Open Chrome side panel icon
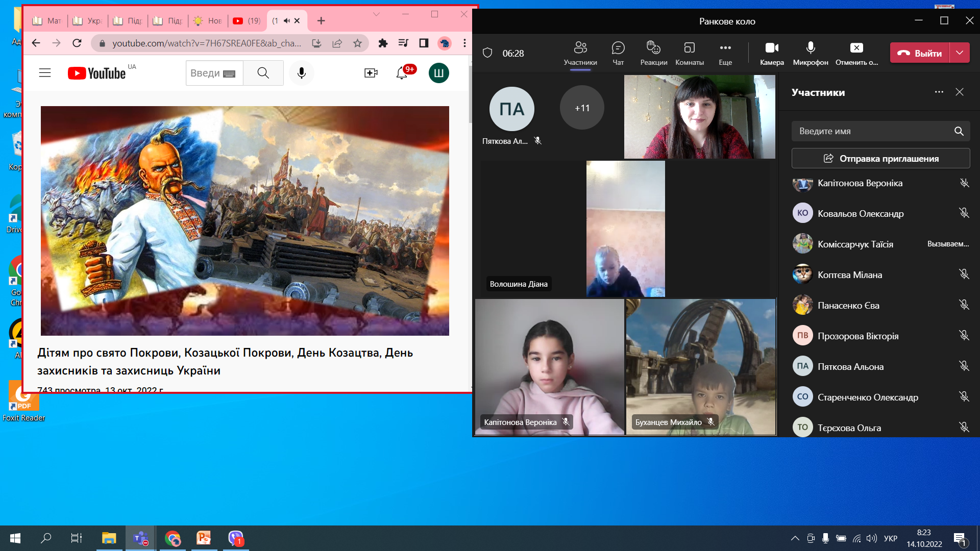 pos(424,43)
